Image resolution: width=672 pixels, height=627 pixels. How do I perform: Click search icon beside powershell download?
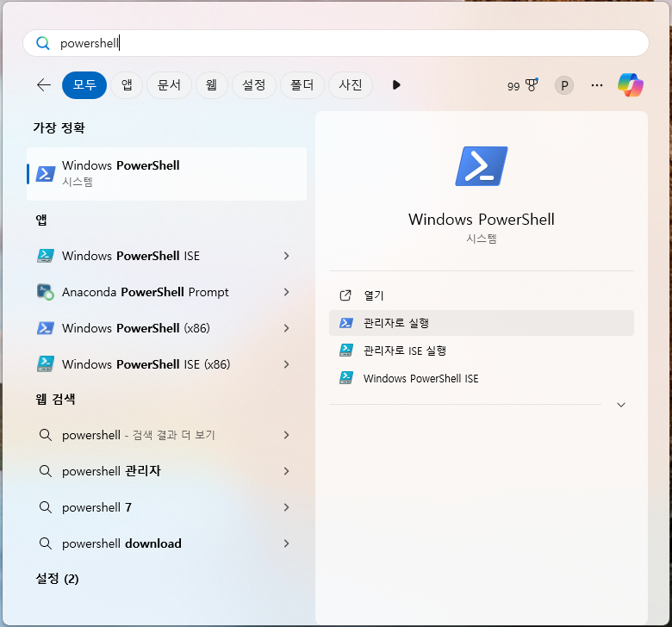[46, 543]
